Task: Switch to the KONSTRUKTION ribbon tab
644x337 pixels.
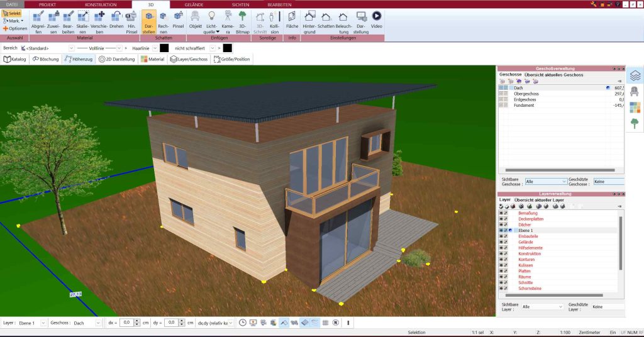Action: click(101, 4)
